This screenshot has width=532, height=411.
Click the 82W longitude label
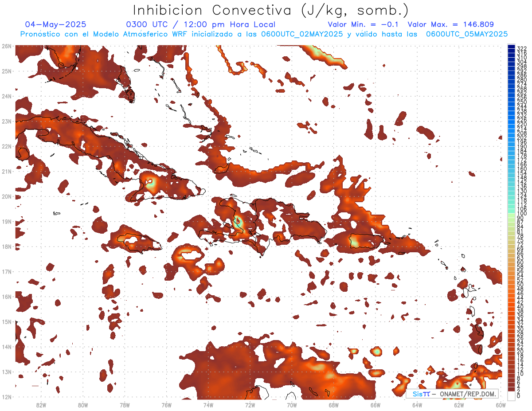41,405
